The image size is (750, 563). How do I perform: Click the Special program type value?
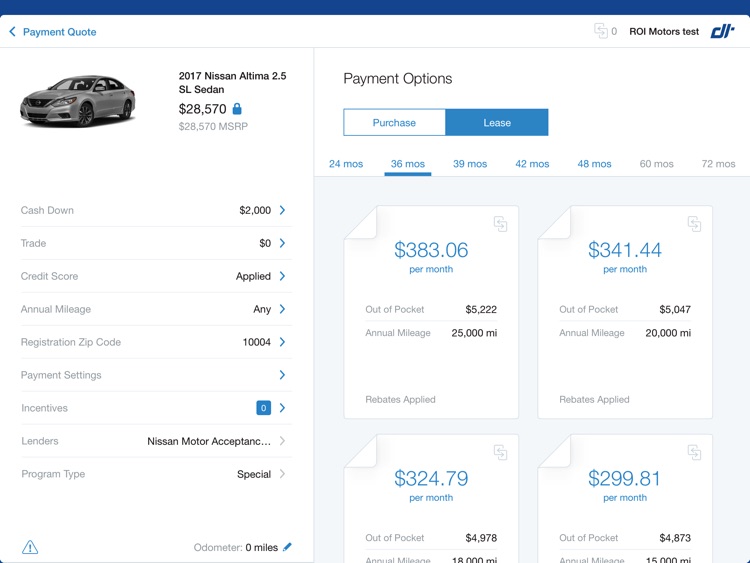[254, 474]
